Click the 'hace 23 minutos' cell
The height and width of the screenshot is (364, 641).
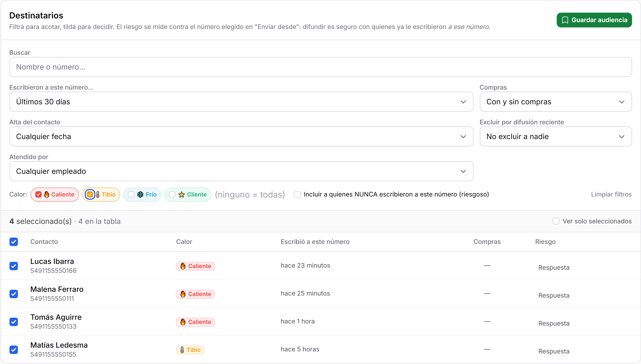(x=305, y=265)
